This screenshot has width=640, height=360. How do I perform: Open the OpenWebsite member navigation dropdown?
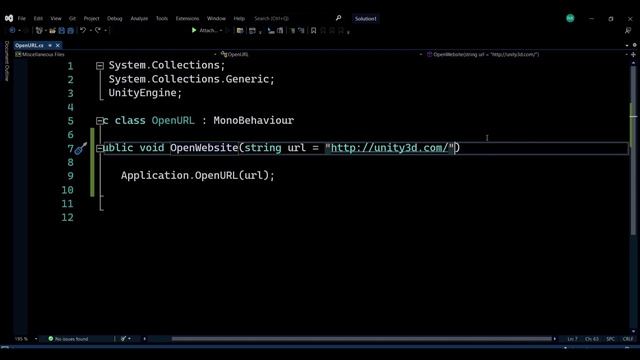pyautogui.click(x=527, y=54)
